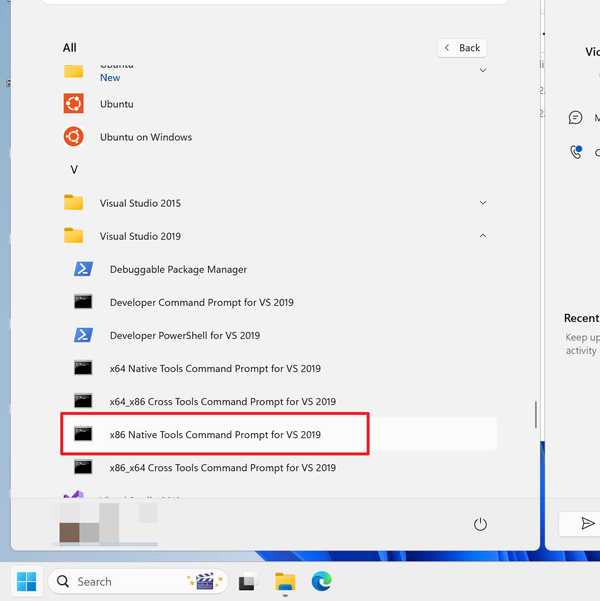The image size is (600, 601).
Task: Click the app list scrollbar thumb
Action: pos(536,415)
